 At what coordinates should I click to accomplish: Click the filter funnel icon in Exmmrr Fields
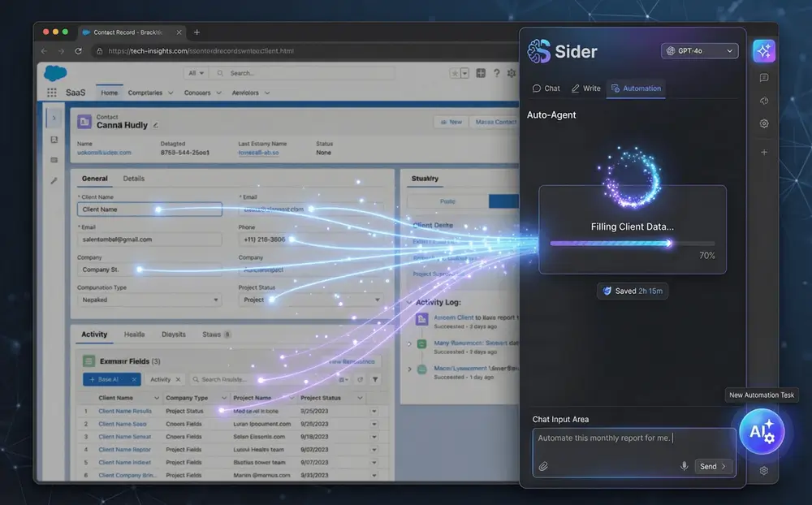pyautogui.click(x=375, y=380)
